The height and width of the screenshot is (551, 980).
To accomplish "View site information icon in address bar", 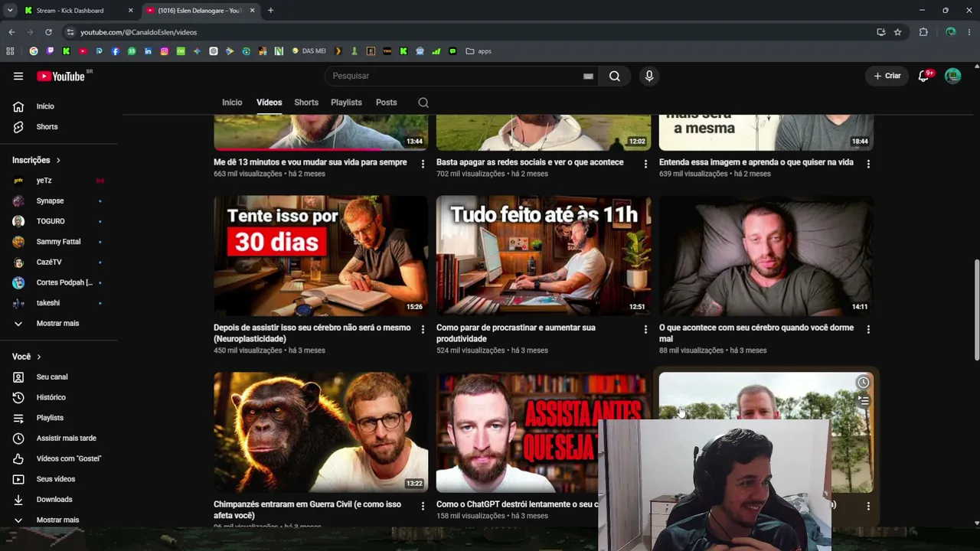I will pos(70,32).
